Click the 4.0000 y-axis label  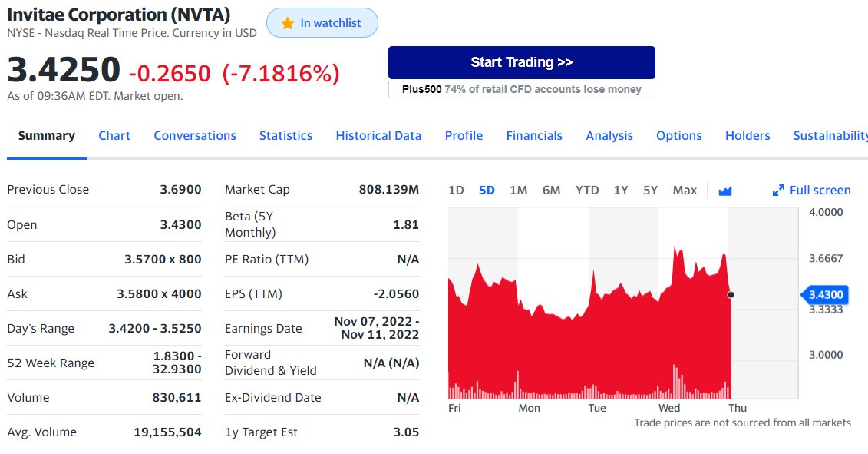[826, 212]
